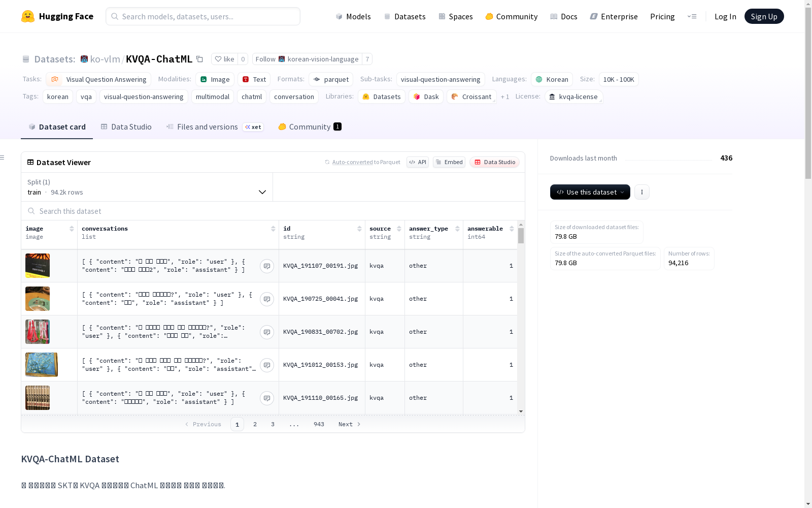The height and width of the screenshot is (508, 812).
Task: Open chat view for KVQA_191107_00191.jpg row
Action: tap(267, 266)
